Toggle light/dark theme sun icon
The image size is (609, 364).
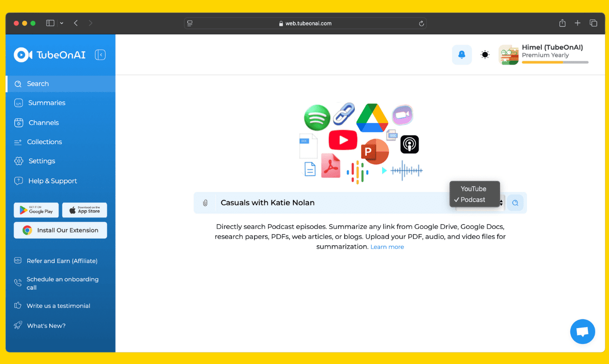click(x=485, y=55)
